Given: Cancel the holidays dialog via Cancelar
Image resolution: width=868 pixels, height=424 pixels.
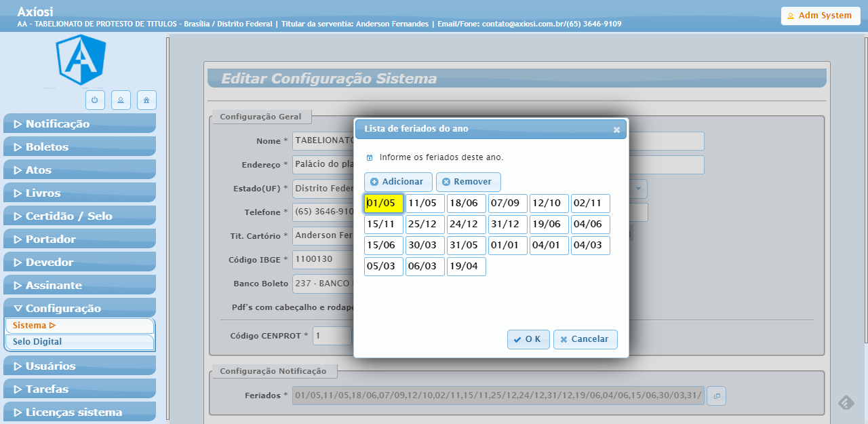Looking at the screenshot, I should tap(585, 339).
